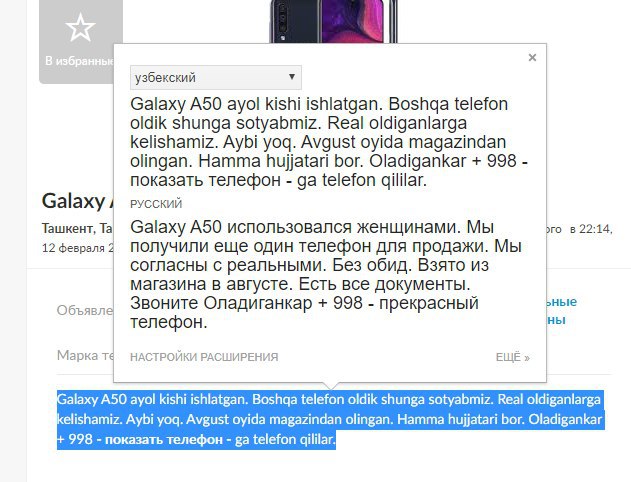Image resolution: width=631 pixels, height=482 pixels.
Task: Click the blue link right of popup
Action: (x=562, y=311)
